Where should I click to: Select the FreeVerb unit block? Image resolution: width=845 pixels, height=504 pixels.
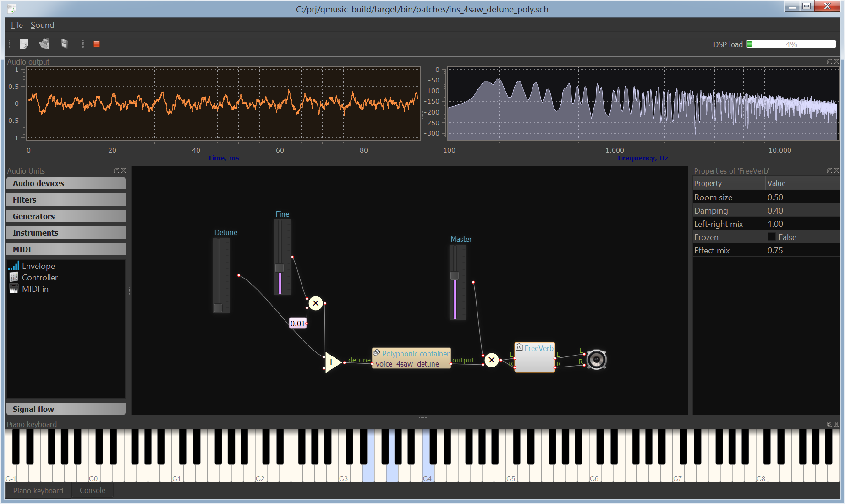pyautogui.click(x=535, y=357)
